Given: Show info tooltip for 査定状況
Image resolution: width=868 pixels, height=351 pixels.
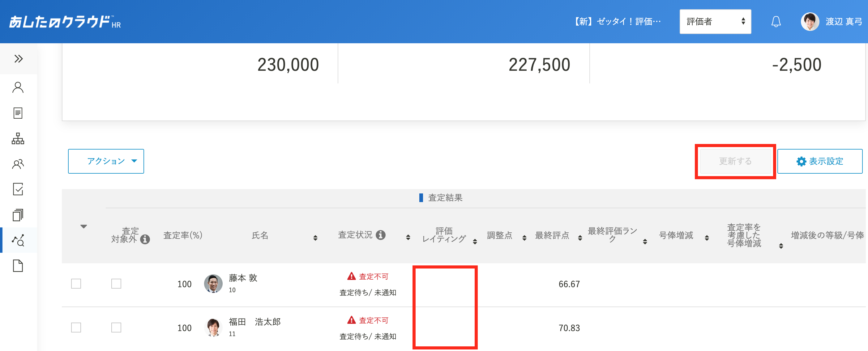Looking at the screenshot, I should coord(380,235).
